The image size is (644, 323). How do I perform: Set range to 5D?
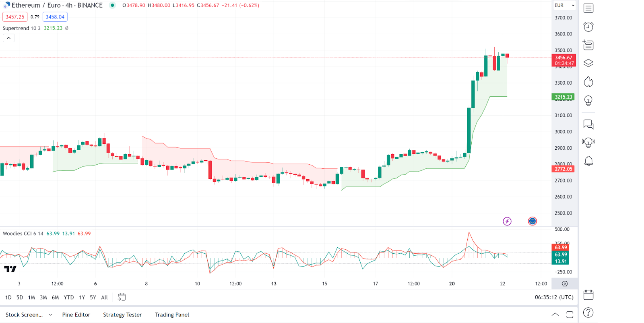[20, 298]
